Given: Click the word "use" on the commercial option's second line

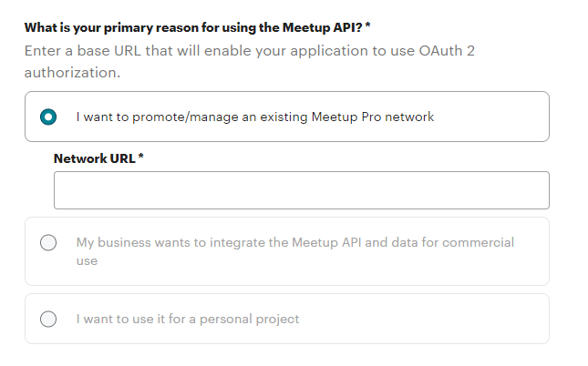Looking at the screenshot, I should pyautogui.click(x=87, y=260).
